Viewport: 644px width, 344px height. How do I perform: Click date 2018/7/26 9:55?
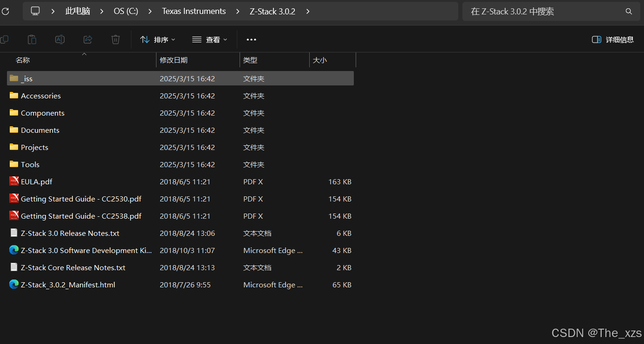coord(185,285)
